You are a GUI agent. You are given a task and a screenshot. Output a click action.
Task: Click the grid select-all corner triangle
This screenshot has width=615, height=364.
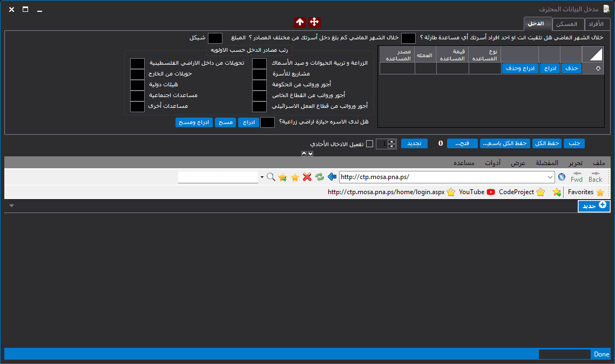(x=593, y=54)
